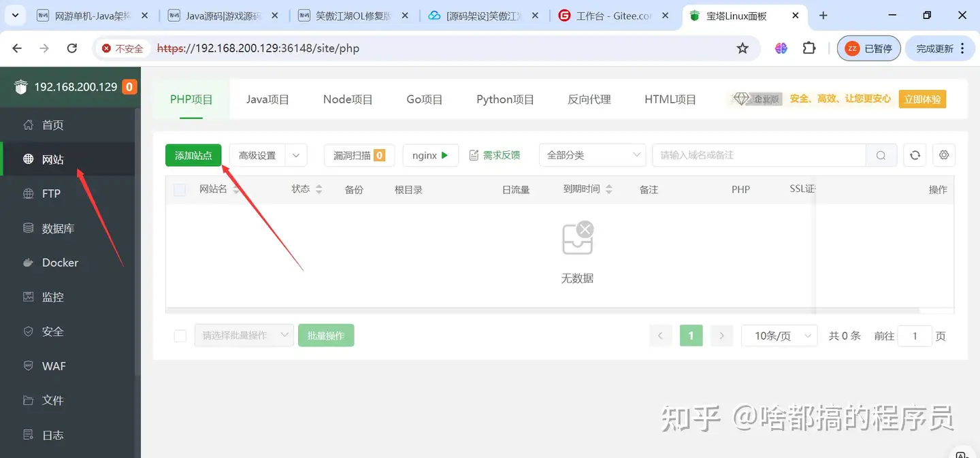Focus the domain search input field

[759, 155]
